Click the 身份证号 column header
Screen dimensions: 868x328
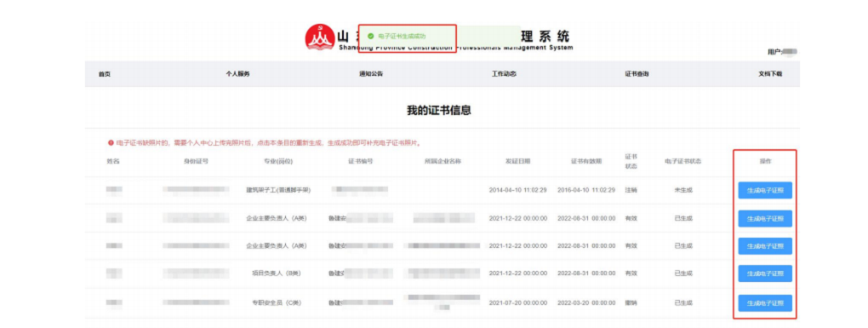pyautogui.click(x=196, y=161)
